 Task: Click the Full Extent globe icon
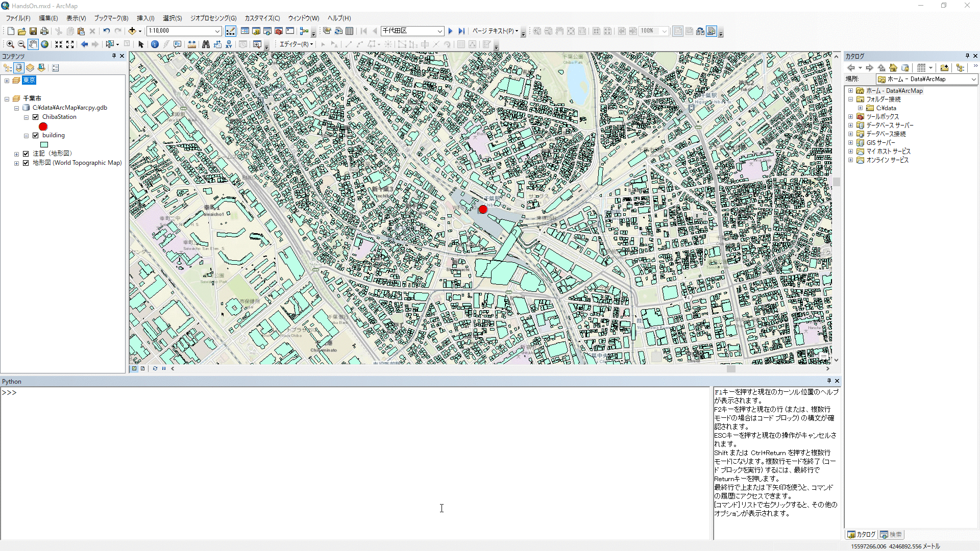pos(45,44)
